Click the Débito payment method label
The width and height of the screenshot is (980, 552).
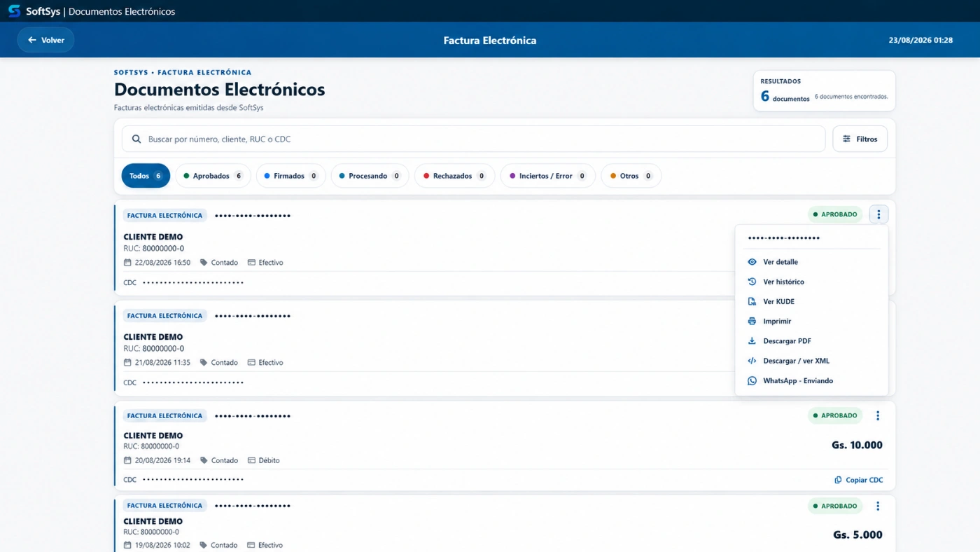tap(269, 461)
